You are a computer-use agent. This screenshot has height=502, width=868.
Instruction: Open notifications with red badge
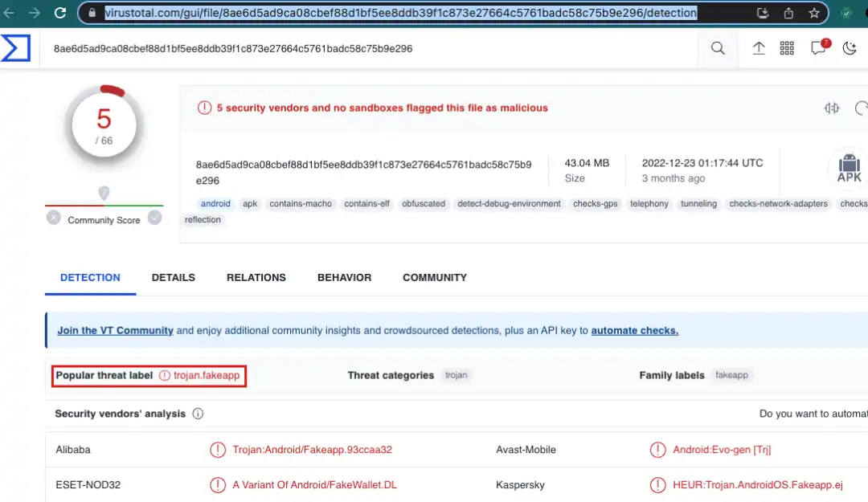click(x=818, y=48)
